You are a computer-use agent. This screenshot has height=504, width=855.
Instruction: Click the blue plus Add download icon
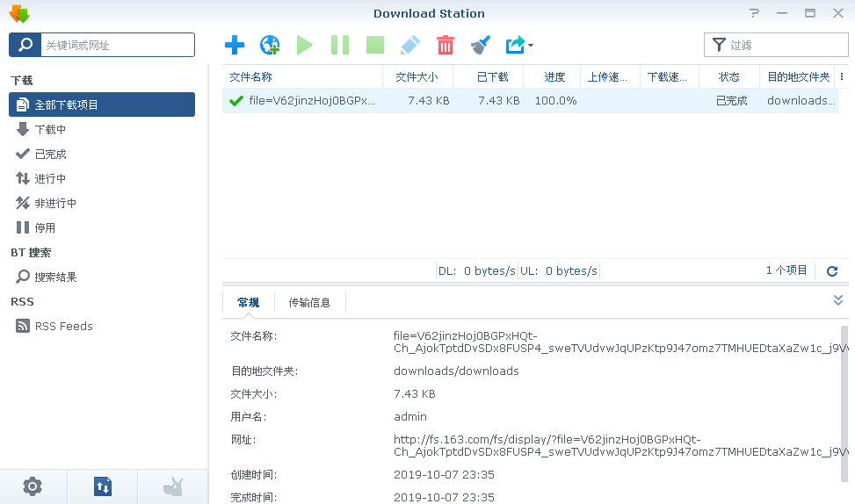click(x=235, y=45)
